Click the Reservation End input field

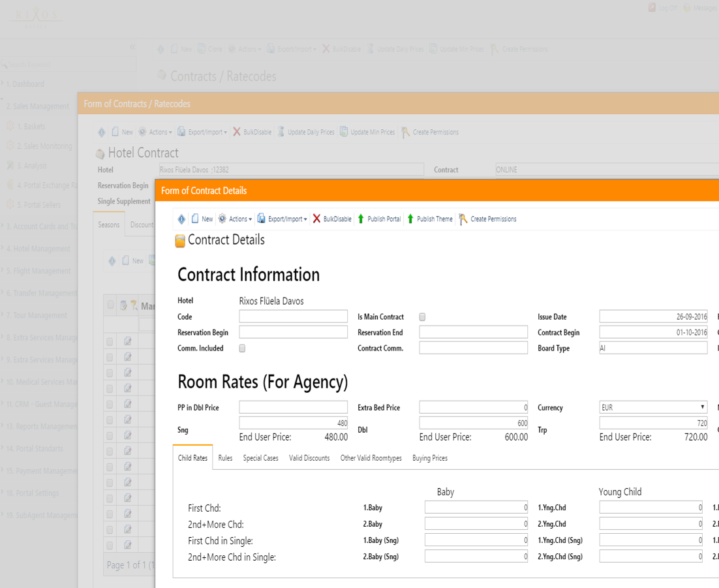tap(473, 332)
